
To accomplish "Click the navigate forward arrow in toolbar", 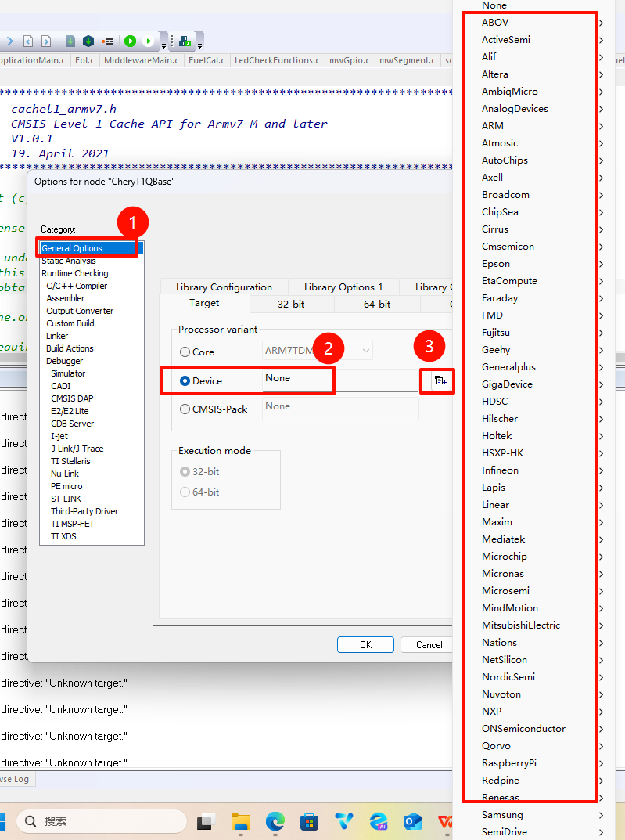I will pos(9,41).
